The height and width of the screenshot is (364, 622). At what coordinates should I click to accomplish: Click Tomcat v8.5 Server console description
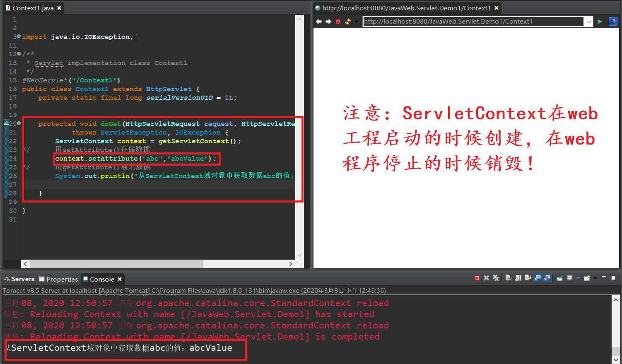pos(194,291)
